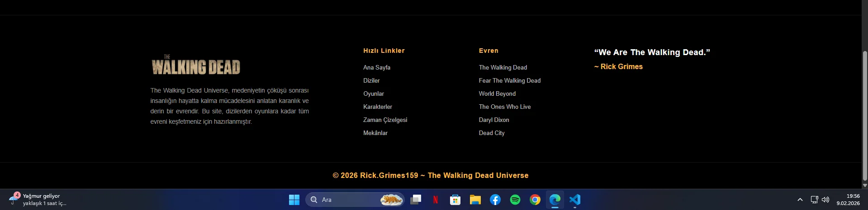Click the Dead City link
Image resolution: width=868 pixels, height=210 pixels.
(491, 133)
